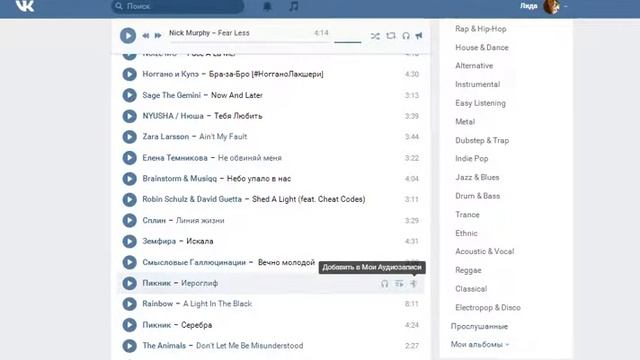The height and width of the screenshot is (360, 640).
Task: Select Dubstep & Trap genre
Action: pyautogui.click(x=482, y=140)
